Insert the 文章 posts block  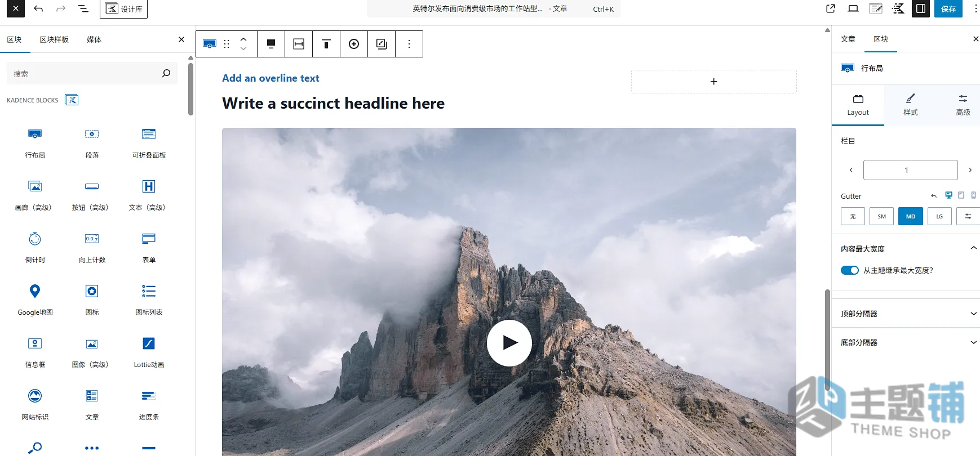92,405
